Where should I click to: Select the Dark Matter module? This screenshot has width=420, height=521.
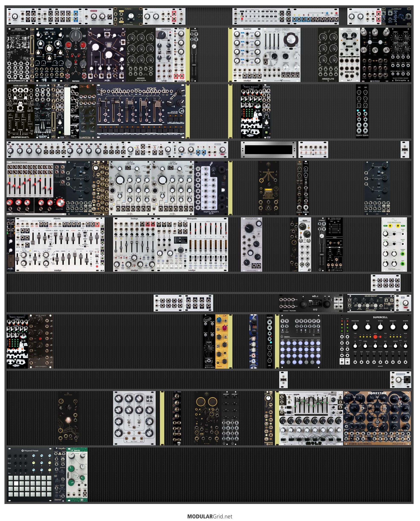[20, 111]
